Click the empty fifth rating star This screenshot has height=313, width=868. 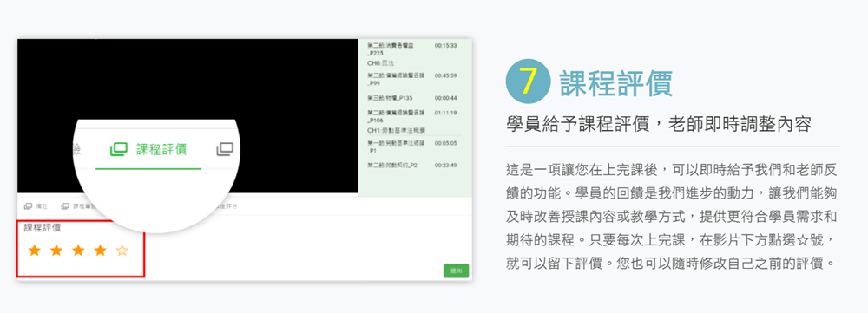[x=122, y=251]
